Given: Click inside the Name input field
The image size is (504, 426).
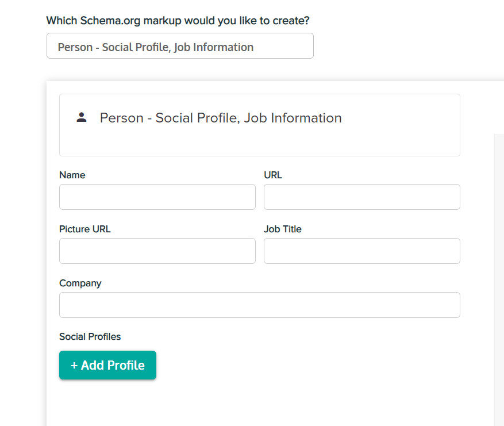Looking at the screenshot, I should pos(157,197).
